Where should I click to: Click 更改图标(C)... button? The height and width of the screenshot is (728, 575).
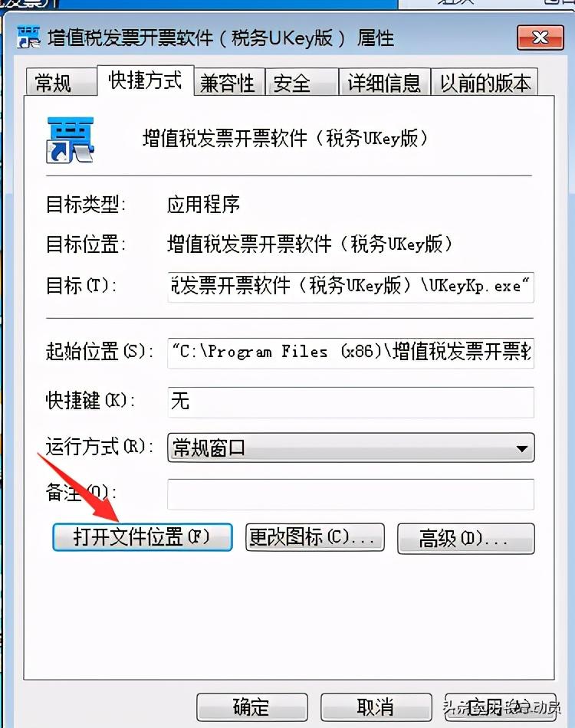coord(315,538)
